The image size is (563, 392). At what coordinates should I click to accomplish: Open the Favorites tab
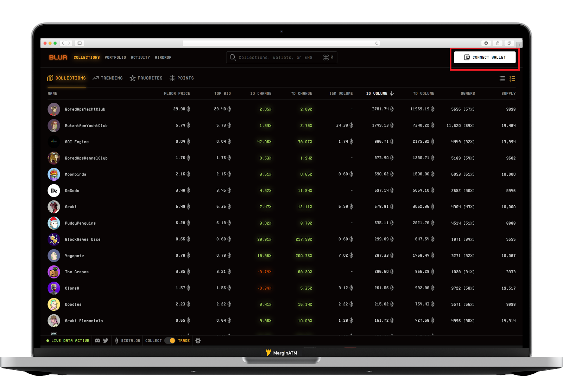(x=146, y=78)
